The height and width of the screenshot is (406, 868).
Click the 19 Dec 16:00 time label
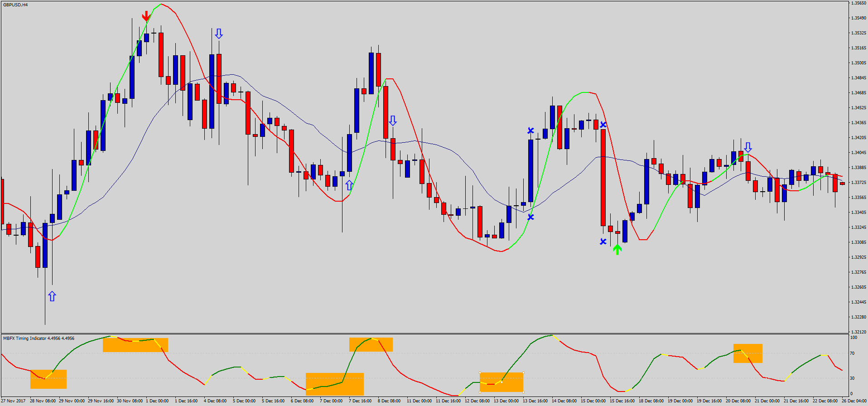tap(709, 401)
